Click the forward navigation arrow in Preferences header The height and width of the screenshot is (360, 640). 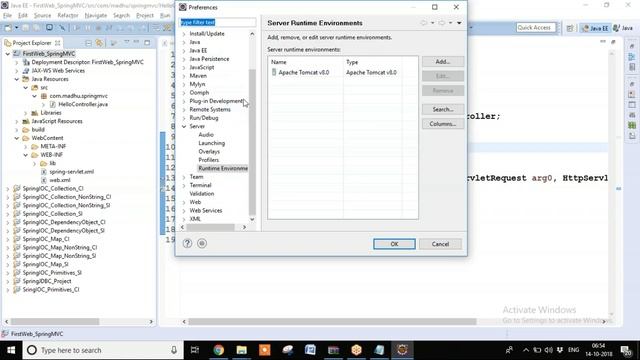442,23
